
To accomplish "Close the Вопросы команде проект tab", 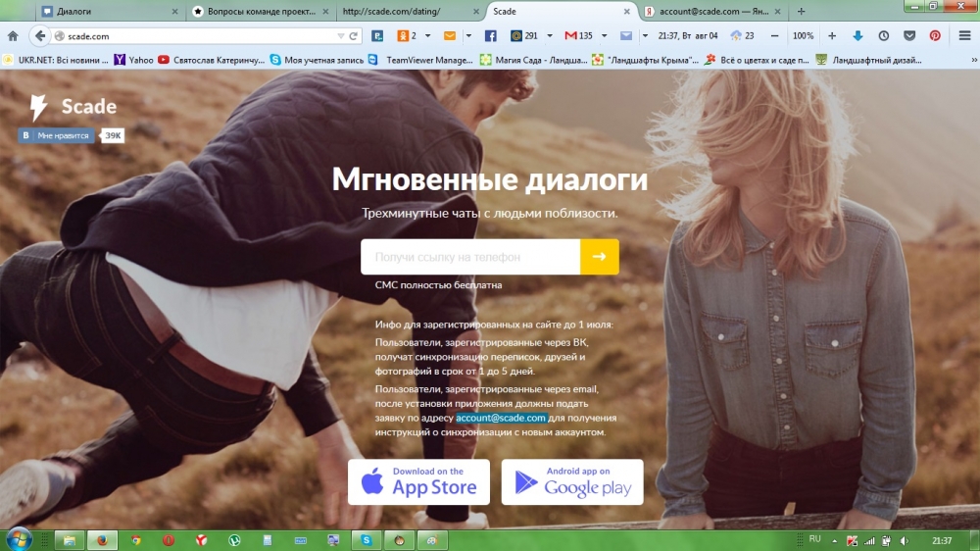I will (x=325, y=11).
